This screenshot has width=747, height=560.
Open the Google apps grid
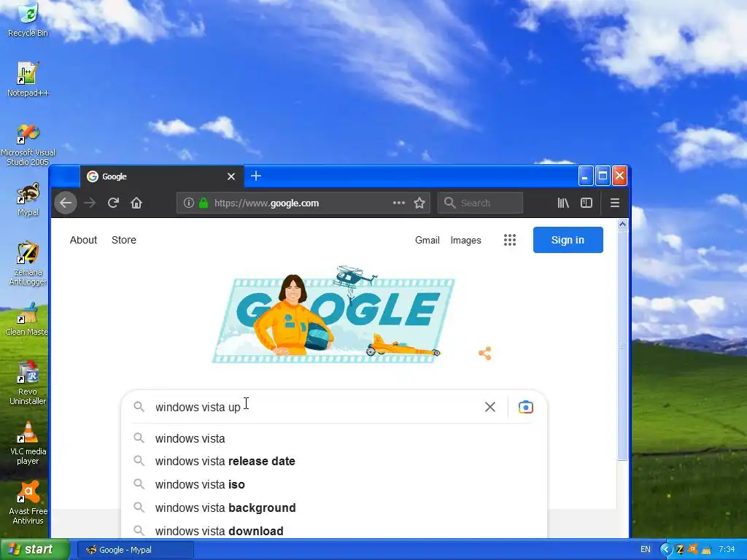point(510,240)
